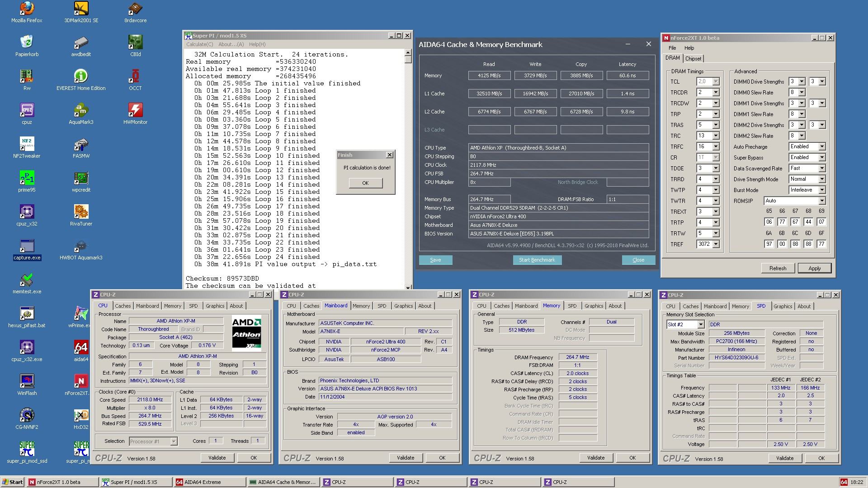Expand the TRFC timing dropdown
Image resolution: width=868 pixels, height=488 pixels.
coord(716,147)
